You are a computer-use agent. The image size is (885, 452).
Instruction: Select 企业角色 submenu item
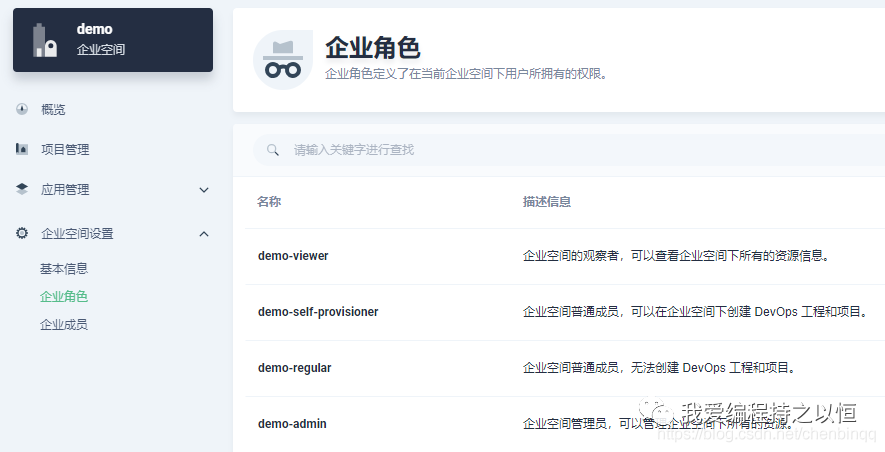(64, 296)
